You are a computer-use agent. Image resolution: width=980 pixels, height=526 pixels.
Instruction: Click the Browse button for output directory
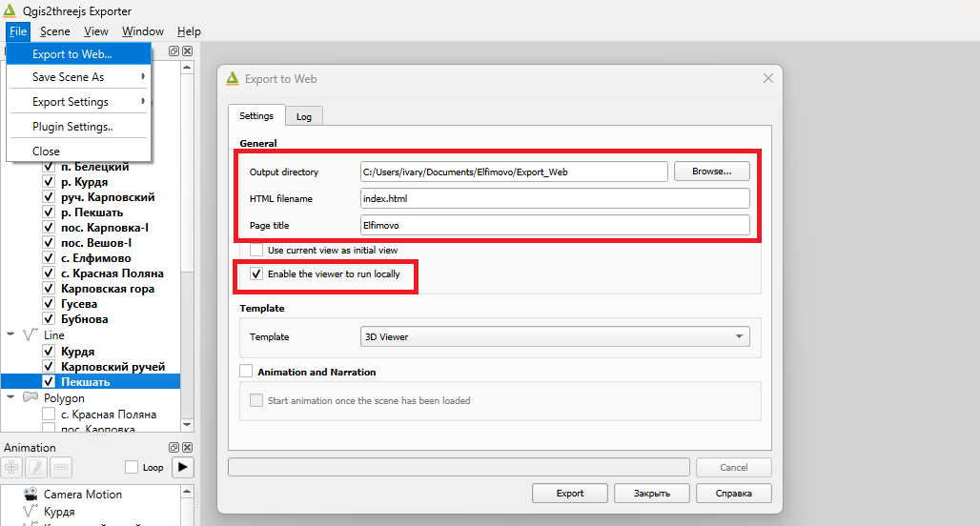click(x=712, y=172)
